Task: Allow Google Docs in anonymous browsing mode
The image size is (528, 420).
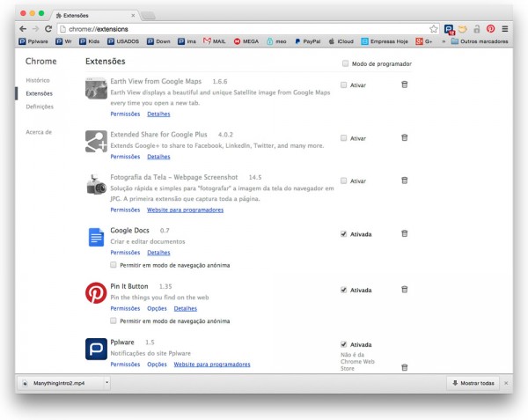Action: 114,265
